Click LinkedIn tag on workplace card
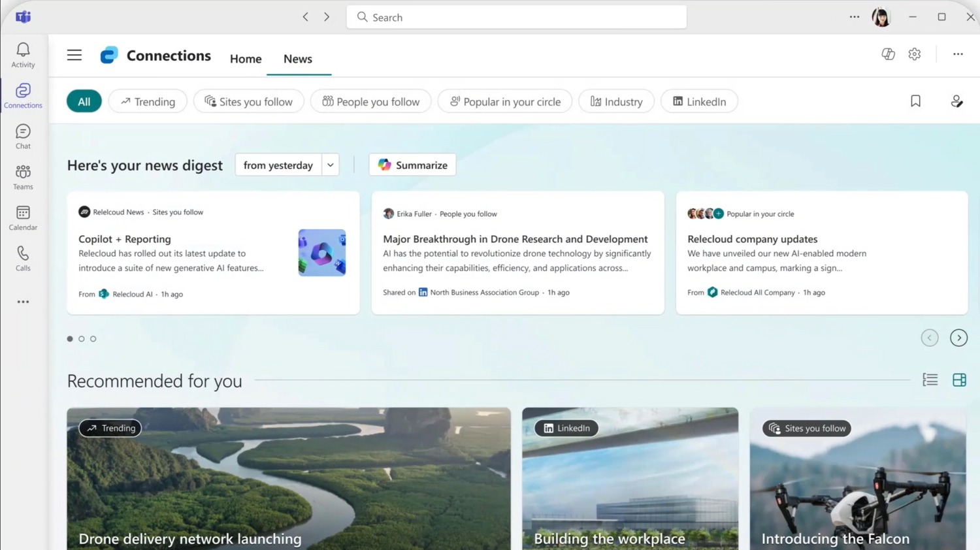The image size is (980, 550). [x=566, y=429]
